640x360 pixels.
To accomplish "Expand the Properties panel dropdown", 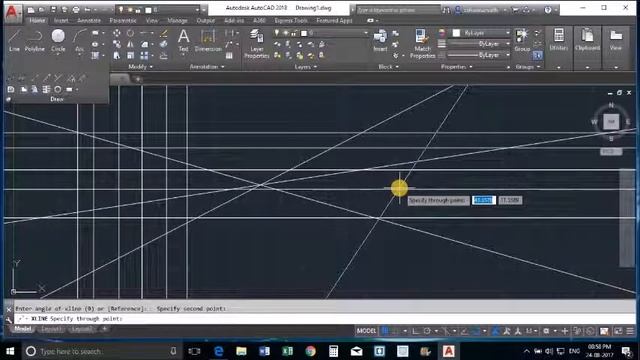I will click(456, 67).
